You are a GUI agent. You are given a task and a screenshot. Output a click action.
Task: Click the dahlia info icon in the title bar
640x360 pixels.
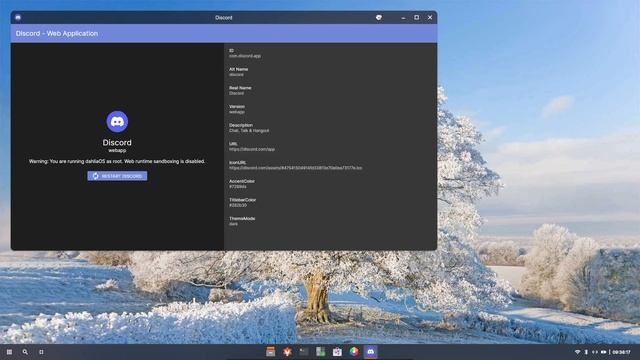pos(379,18)
